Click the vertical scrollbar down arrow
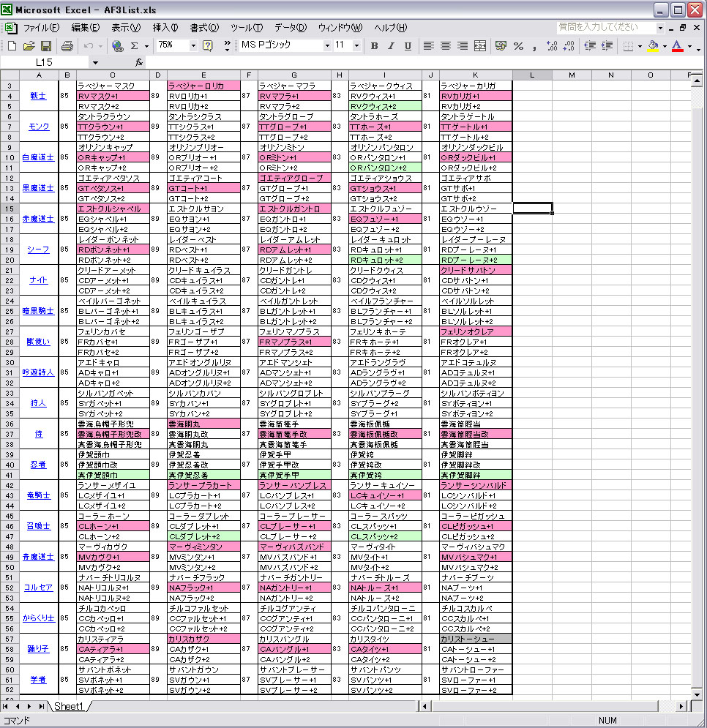707x728 pixels. tap(697, 695)
